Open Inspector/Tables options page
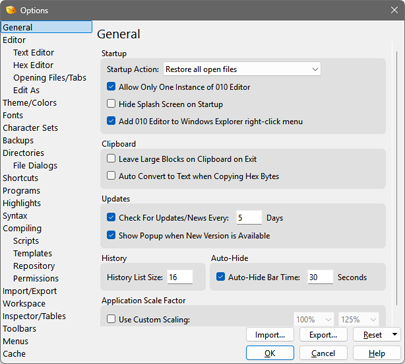The height and width of the screenshot is (364, 405). tap(34, 316)
